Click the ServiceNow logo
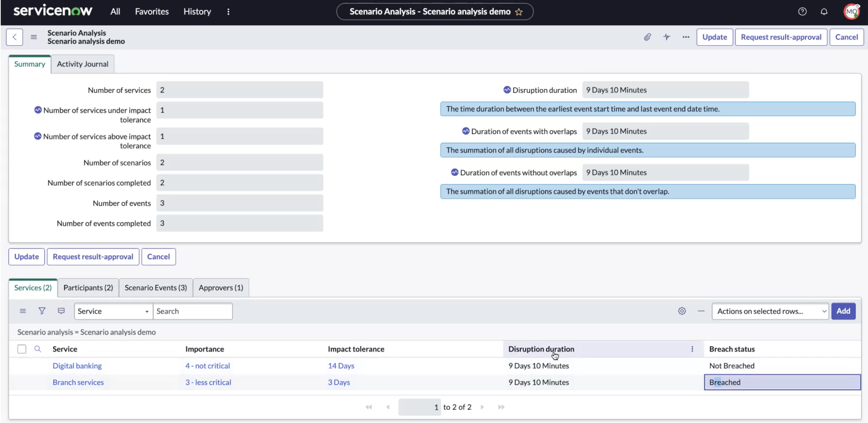Viewport: 868px width, 423px height. [x=53, y=11]
